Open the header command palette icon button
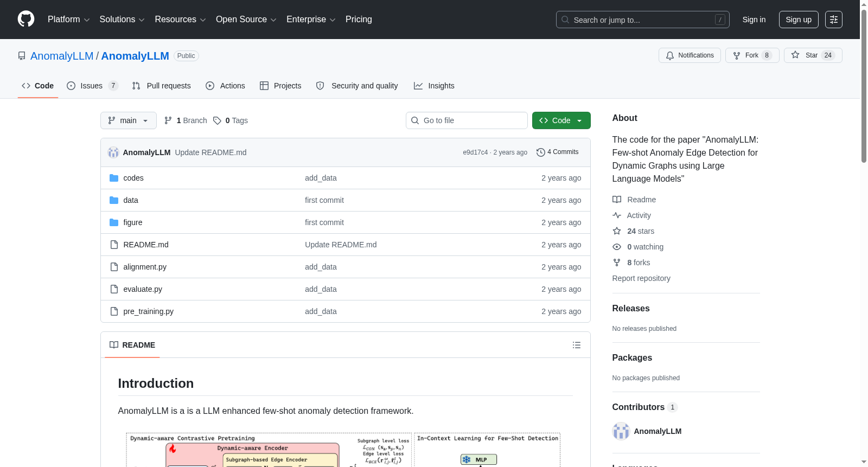Screen dimensions: 868x467 [834, 20]
